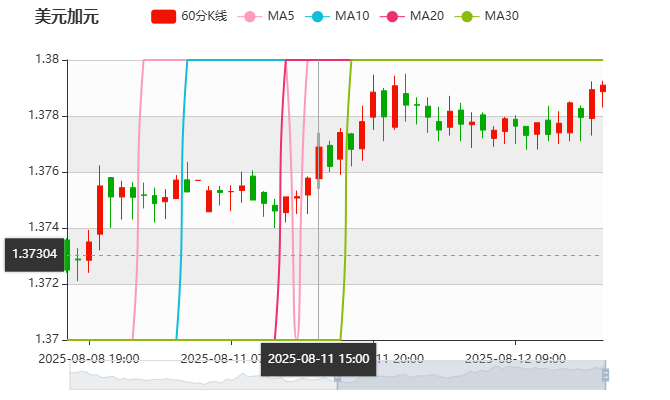Click the 2025-08-12 09:00 x-axis label
Screen dimensions: 670x400
coord(516,357)
